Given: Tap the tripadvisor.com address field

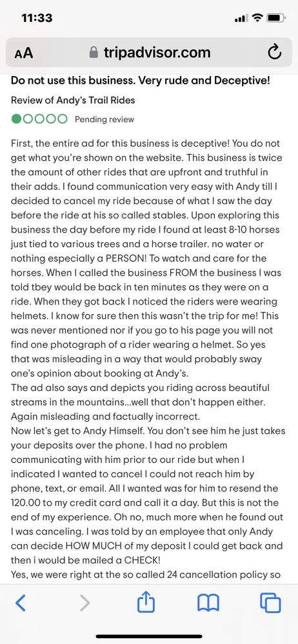Looking at the screenshot, I should click(x=149, y=52).
